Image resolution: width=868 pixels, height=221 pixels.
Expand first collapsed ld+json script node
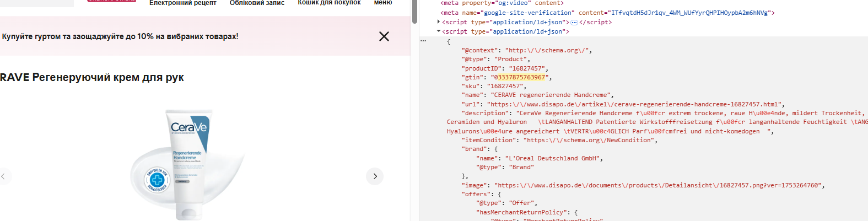[x=439, y=22]
